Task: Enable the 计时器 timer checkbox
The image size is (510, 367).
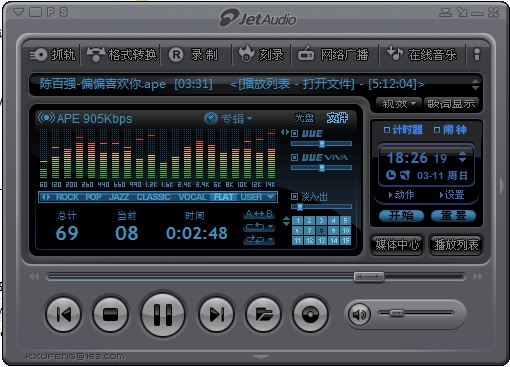Action: click(x=387, y=130)
